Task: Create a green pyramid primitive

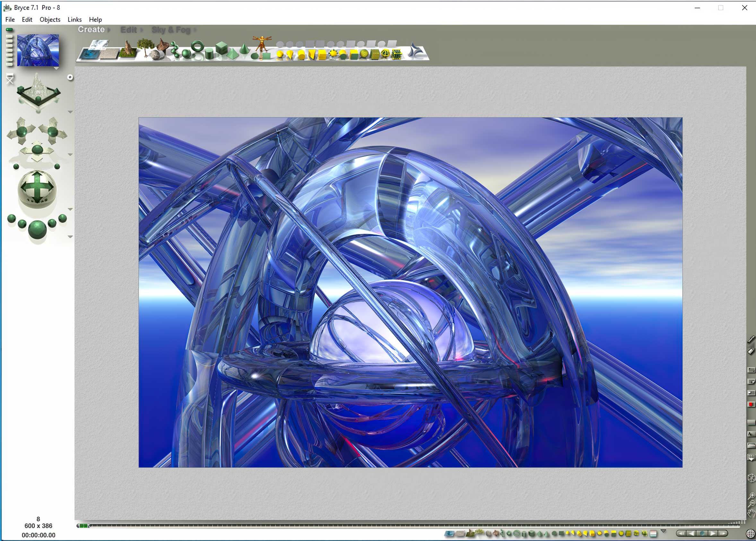Action: click(x=233, y=53)
